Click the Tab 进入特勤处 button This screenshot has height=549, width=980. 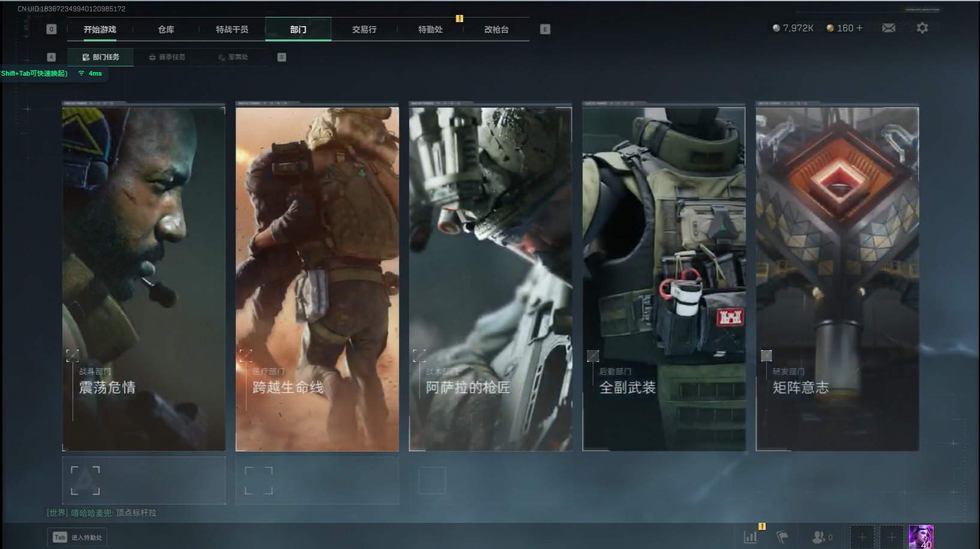pyautogui.click(x=77, y=537)
